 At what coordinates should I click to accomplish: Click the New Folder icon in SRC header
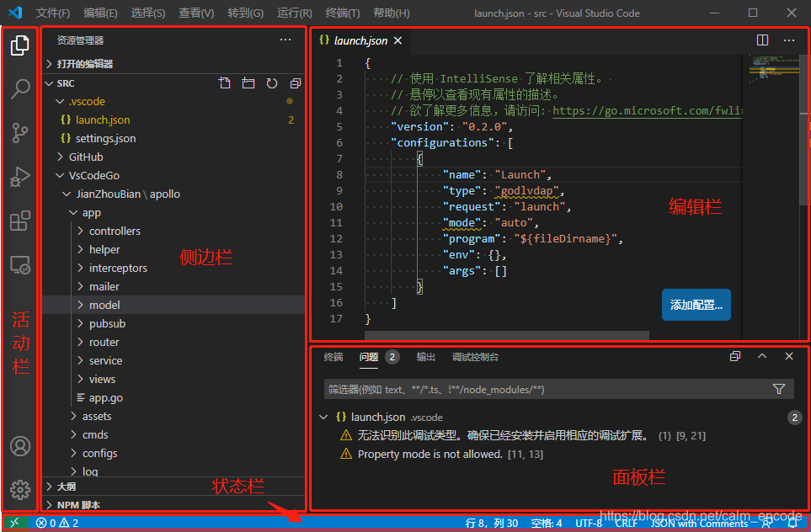point(248,83)
